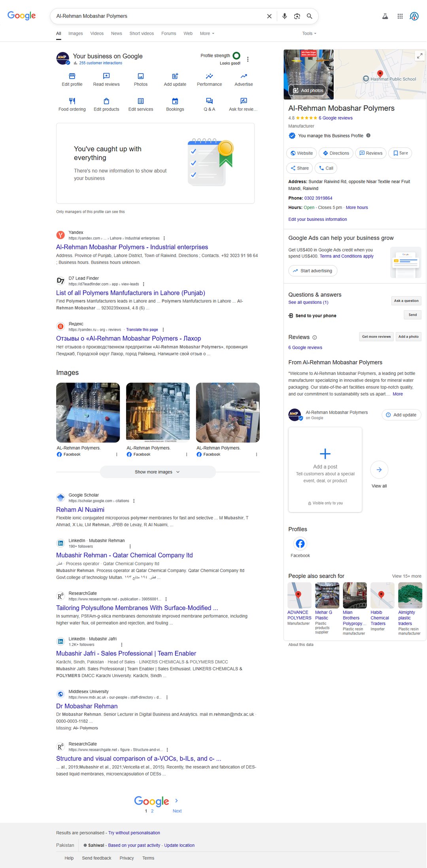Click the Food ordering icon
The width and height of the screenshot is (427, 868).
pyautogui.click(x=72, y=101)
